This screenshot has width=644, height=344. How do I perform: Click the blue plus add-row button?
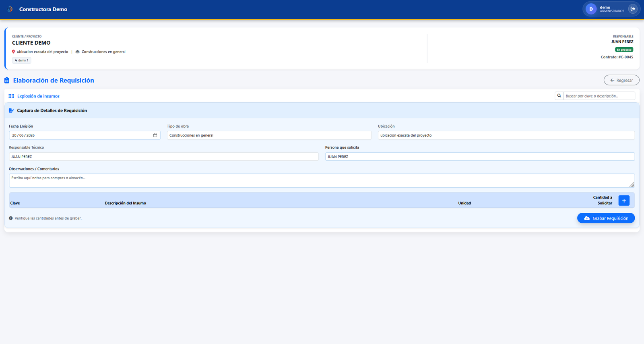[x=624, y=201]
